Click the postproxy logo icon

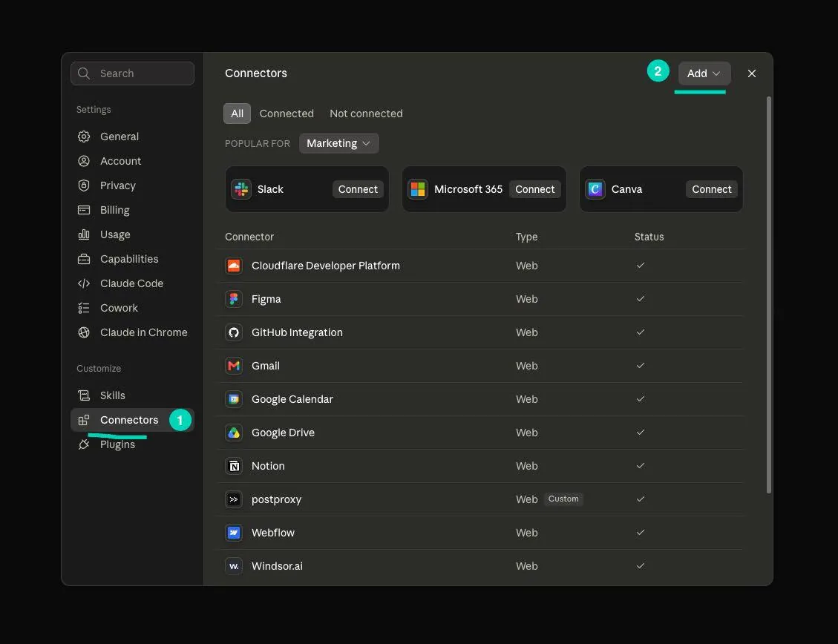click(x=234, y=499)
